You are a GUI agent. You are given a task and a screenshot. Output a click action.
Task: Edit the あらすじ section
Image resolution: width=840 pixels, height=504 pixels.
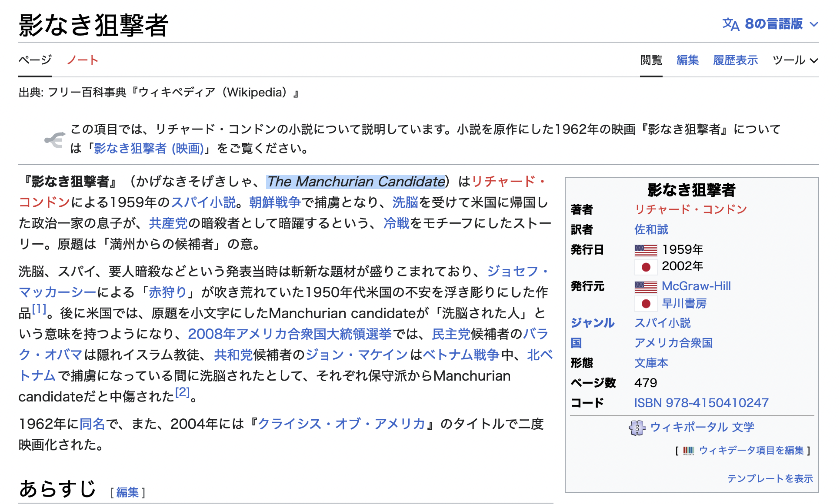(x=127, y=492)
